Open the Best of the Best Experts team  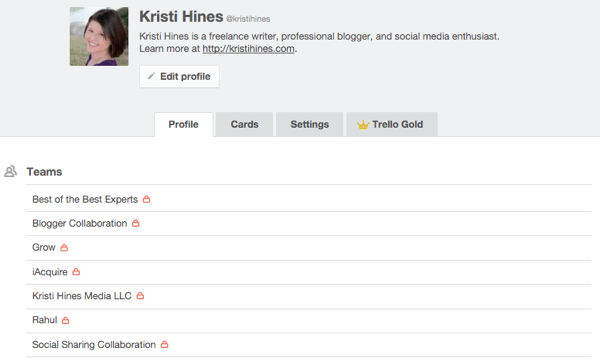85,199
